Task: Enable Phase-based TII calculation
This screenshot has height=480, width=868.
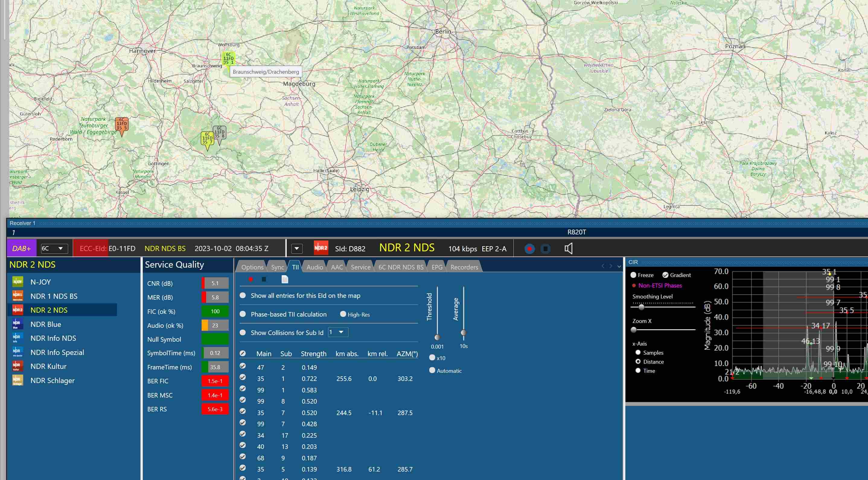Action: [x=243, y=314]
